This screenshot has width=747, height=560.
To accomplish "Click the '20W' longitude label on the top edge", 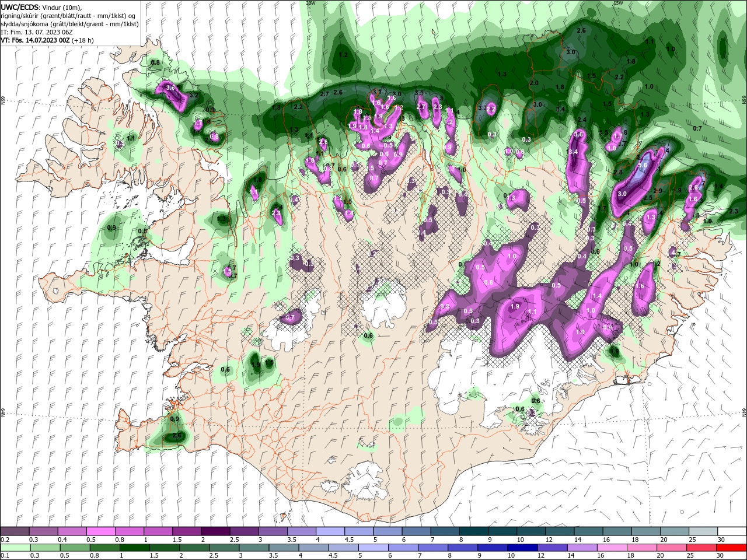I will point(310,3).
